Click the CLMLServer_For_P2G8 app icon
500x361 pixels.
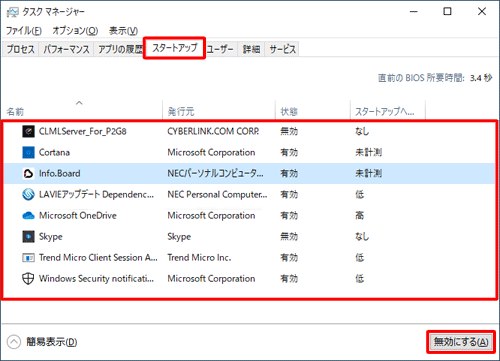point(28,131)
